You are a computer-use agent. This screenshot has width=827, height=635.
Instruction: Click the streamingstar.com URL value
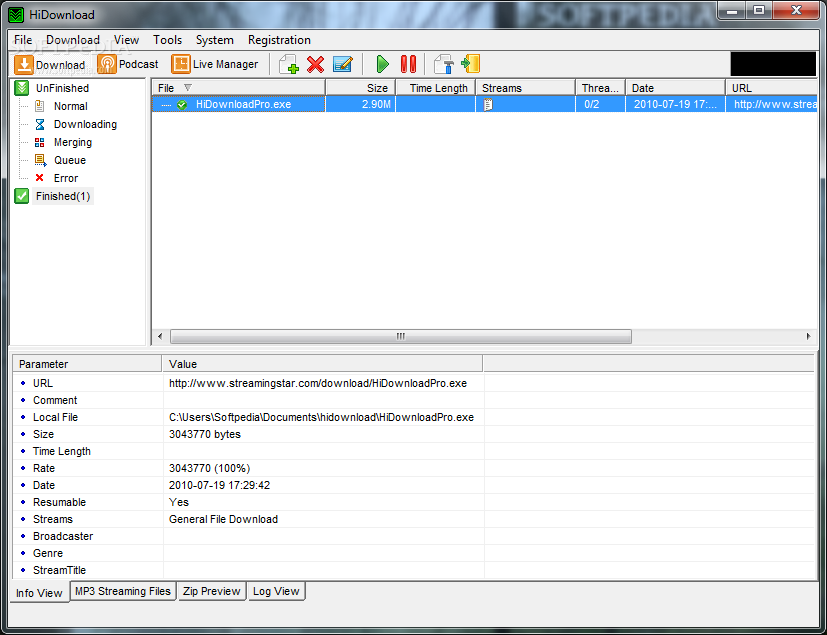[x=318, y=383]
